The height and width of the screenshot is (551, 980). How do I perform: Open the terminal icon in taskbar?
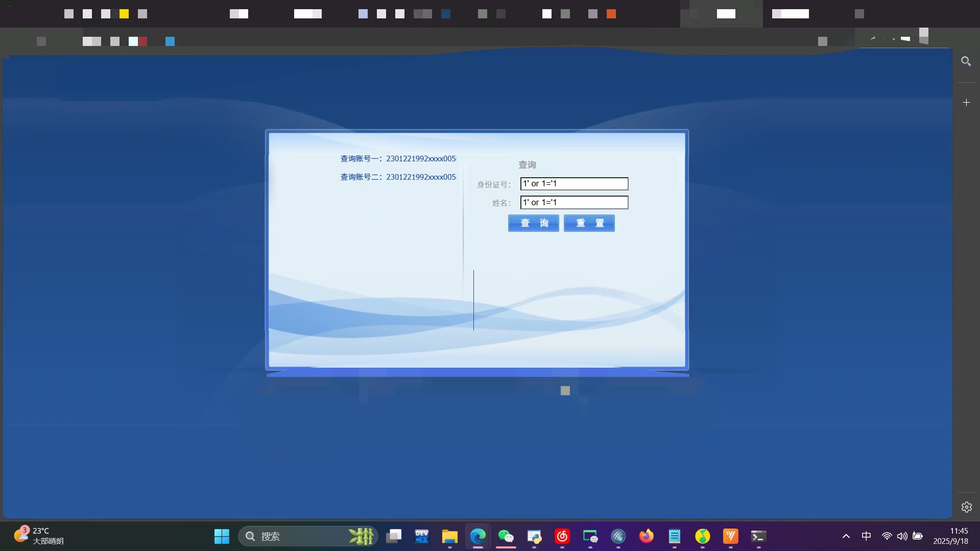(758, 536)
